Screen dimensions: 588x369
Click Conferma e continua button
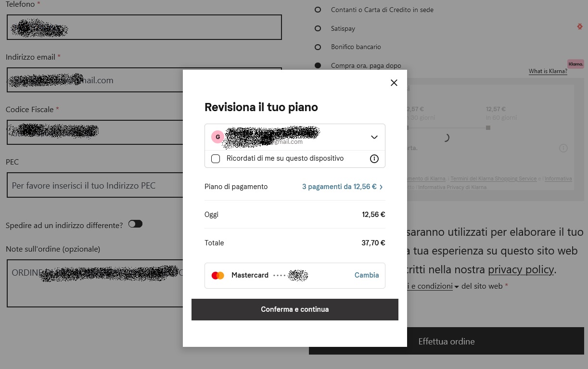pyautogui.click(x=295, y=309)
